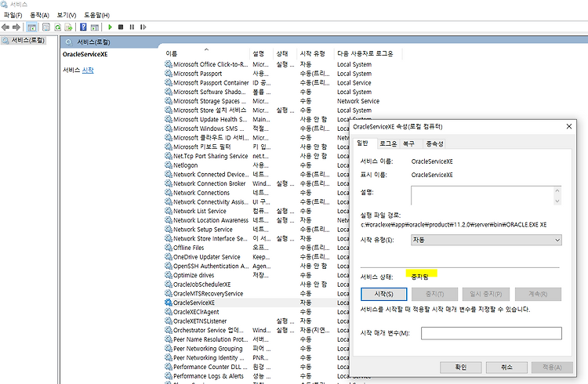Toggle the show/hide action pane icon
Image resolution: width=588 pixels, height=384 pixels.
tap(95, 27)
